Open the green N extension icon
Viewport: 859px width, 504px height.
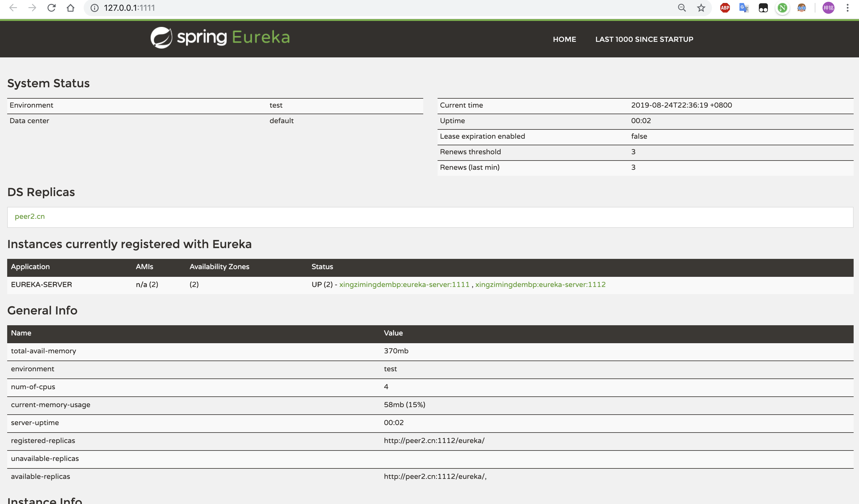782,8
